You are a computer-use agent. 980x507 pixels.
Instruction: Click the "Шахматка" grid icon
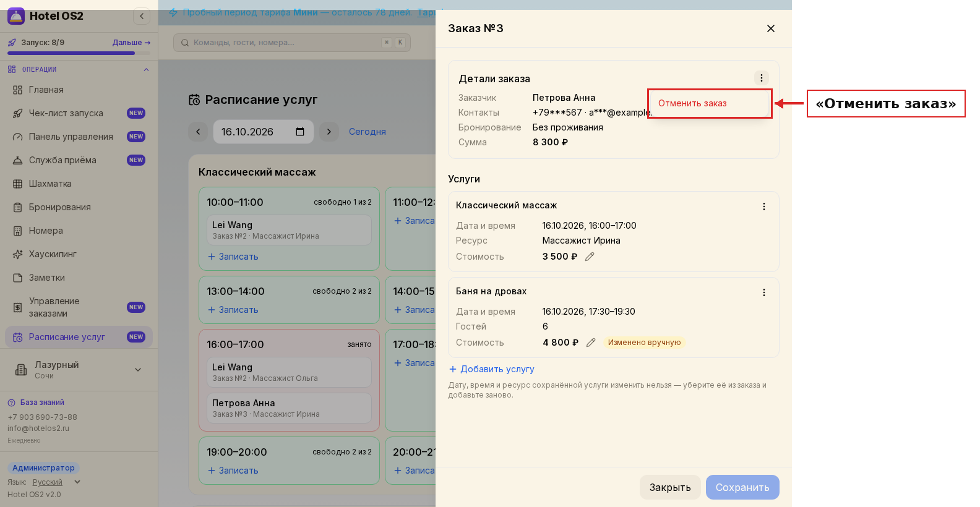(x=18, y=184)
